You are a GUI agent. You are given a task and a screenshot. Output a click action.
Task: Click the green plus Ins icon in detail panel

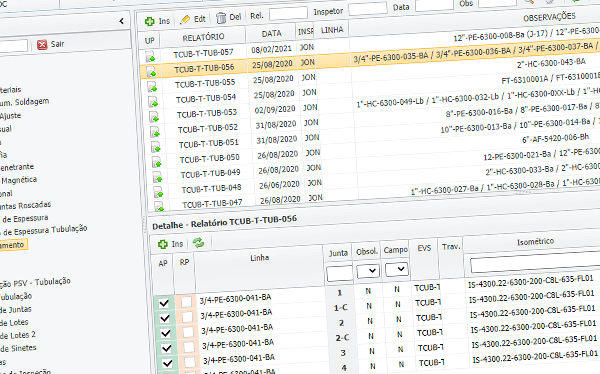163,244
